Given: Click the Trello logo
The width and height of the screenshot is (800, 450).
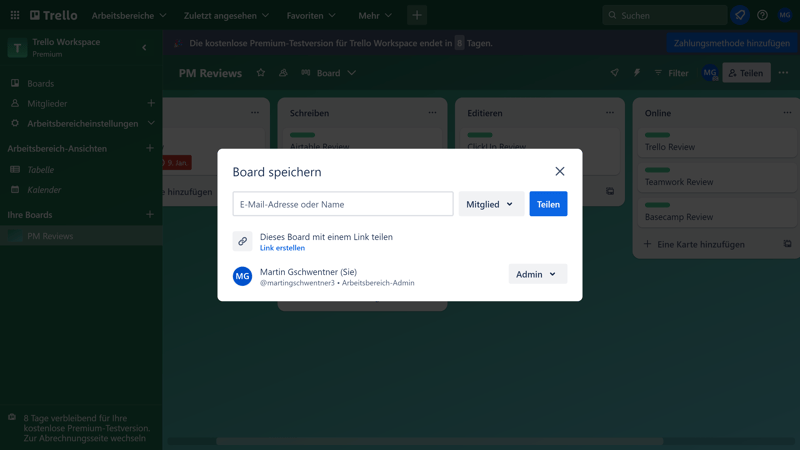Looking at the screenshot, I should pyautogui.click(x=54, y=15).
